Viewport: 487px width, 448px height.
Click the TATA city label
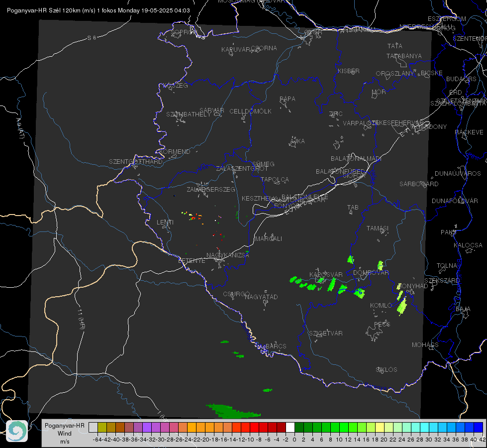click(x=395, y=46)
